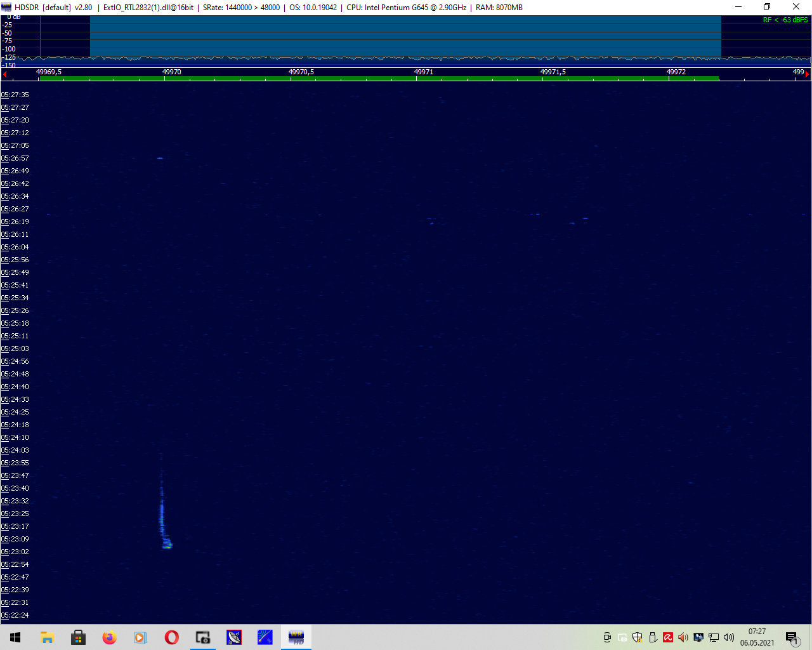Image resolution: width=812 pixels, height=650 pixels.
Task: Open Microsoft Store from taskbar
Action: coord(79,637)
